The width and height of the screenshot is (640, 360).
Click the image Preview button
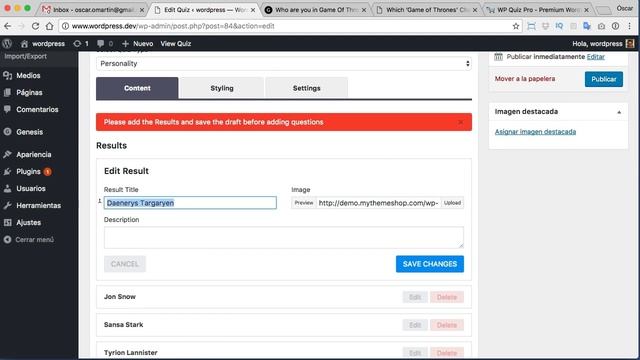(304, 203)
